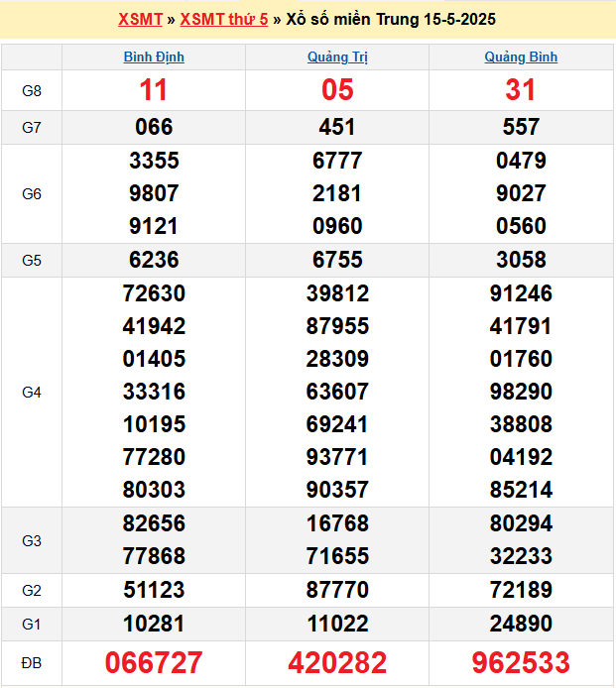Click the G8 red number 31
616x688 pixels.
521,90
